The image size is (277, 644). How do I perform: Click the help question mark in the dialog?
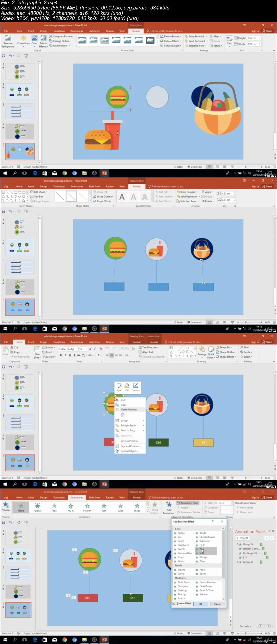(x=213, y=521)
